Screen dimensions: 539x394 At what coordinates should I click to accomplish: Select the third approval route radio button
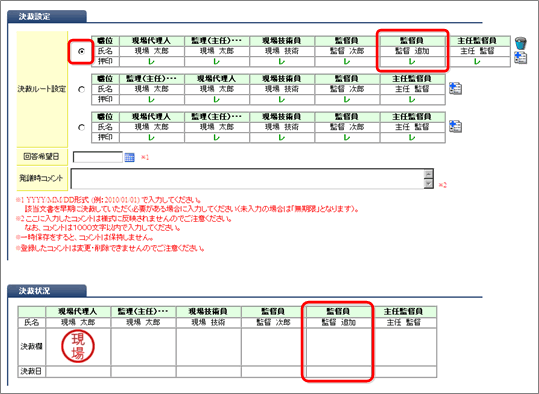(x=81, y=127)
